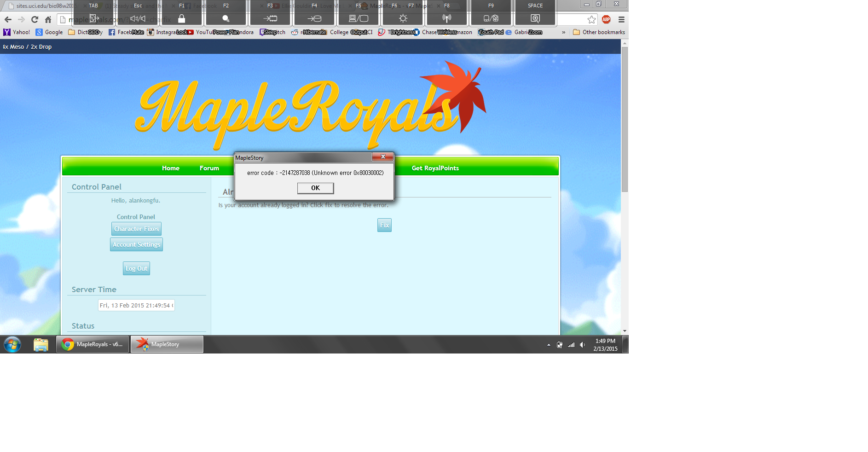Bookmark this page with the star icon

click(591, 19)
